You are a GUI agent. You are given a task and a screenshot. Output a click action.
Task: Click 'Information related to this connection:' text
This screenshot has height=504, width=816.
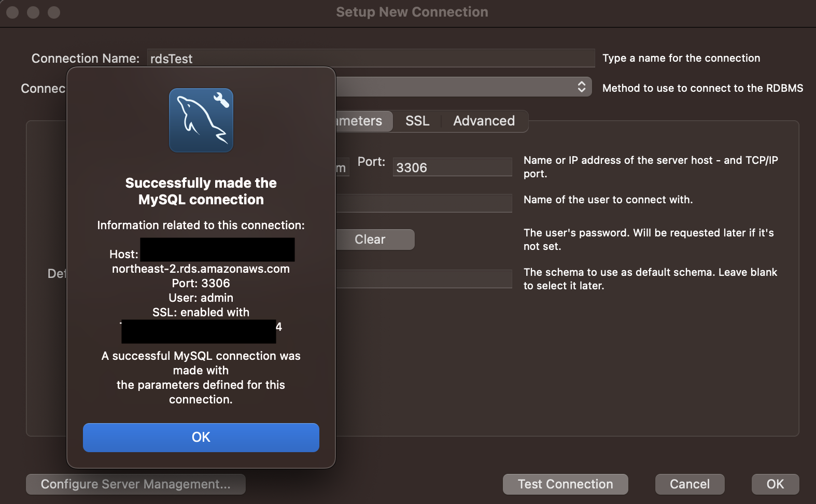coord(201,225)
